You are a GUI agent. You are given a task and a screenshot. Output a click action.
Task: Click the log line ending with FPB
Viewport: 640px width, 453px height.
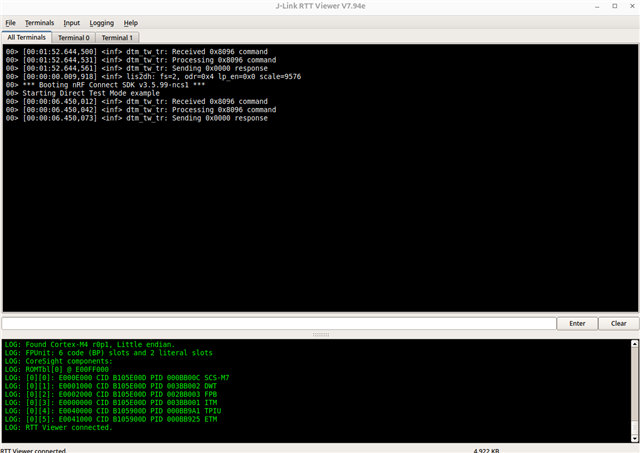coord(111,394)
